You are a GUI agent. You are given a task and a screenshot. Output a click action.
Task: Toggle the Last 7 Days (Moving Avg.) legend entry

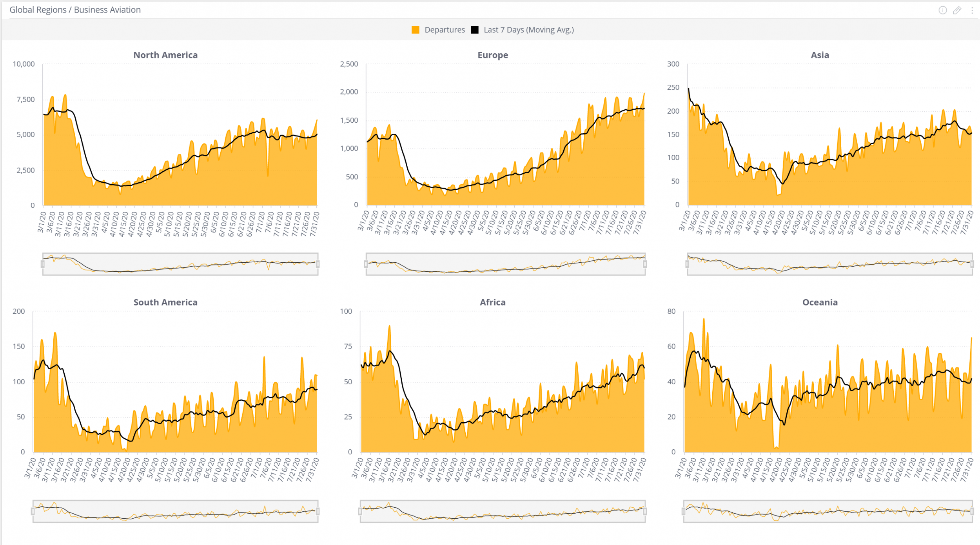(x=522, y=30)
